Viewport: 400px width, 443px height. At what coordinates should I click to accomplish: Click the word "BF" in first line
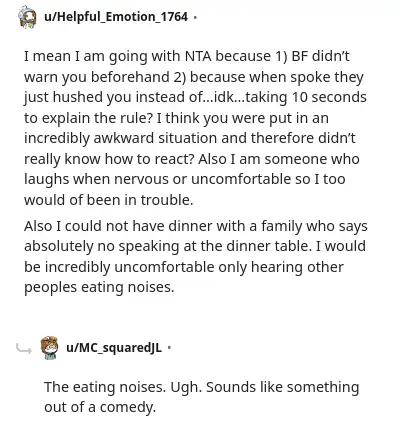[300, 56]
